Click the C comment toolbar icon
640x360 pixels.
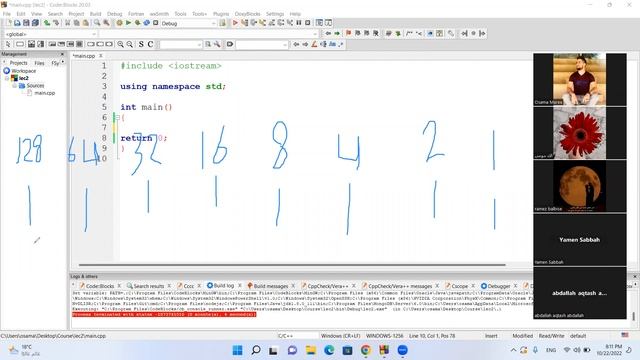pos(150,44)
